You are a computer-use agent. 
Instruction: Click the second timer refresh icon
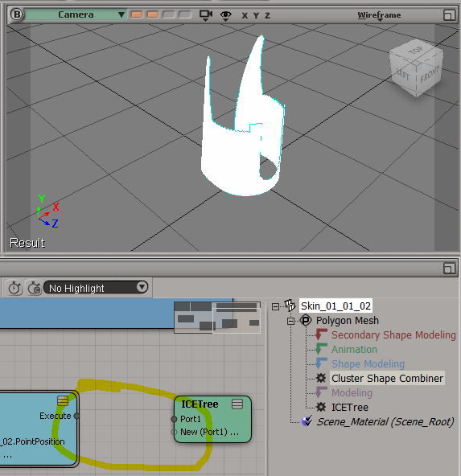[x=34, y=288]
